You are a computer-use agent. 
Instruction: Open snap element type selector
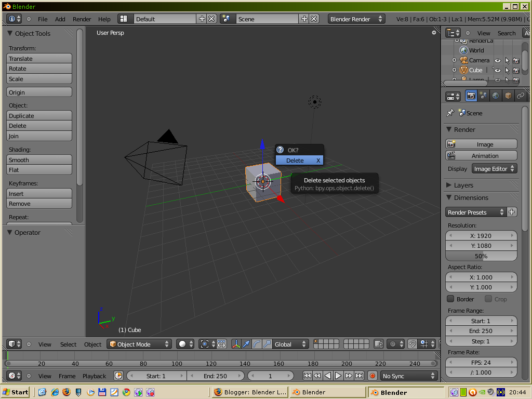pos(428,344)
